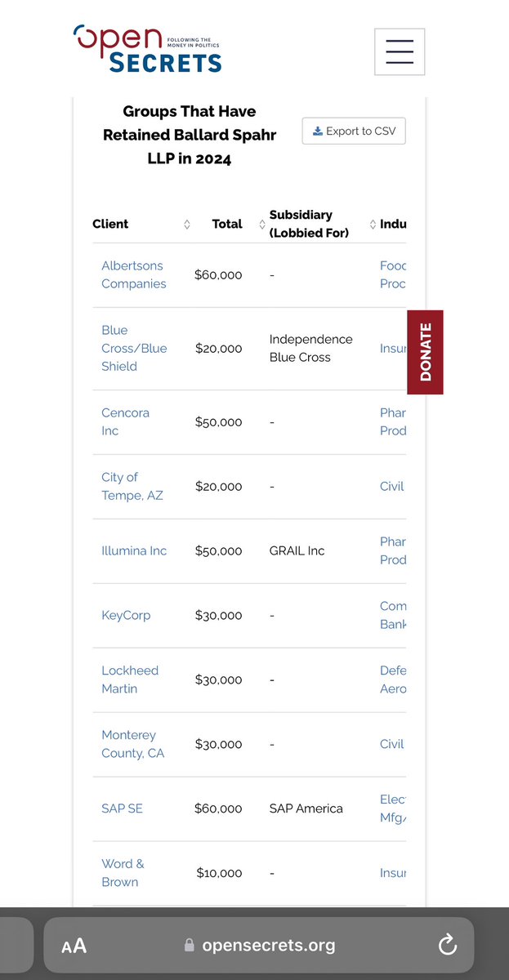Image resolution: width=509 pixels, height=980 pixels.
Task: Open the City of Tempe, AZ link
Action: tap(132, 486)
